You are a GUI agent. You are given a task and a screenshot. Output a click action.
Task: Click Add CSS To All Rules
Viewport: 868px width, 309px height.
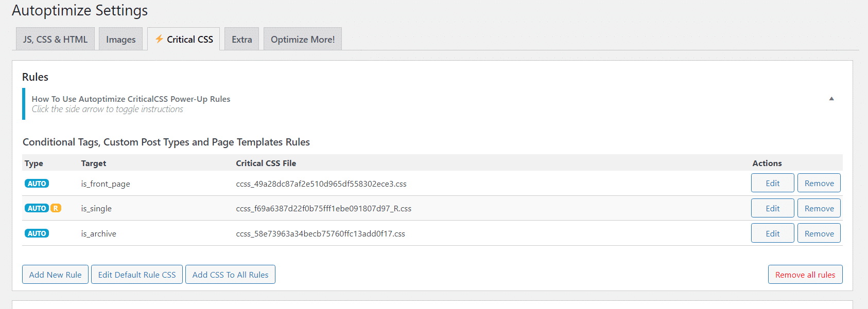coord(230,275)
